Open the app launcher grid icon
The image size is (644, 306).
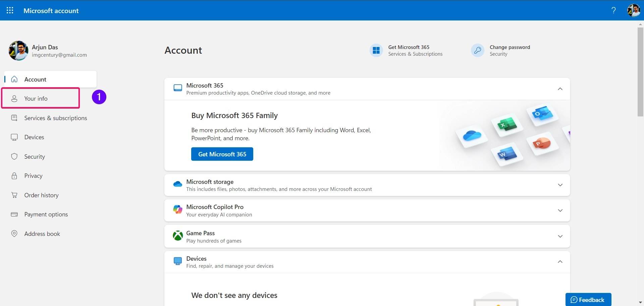(x=10, y=10)
